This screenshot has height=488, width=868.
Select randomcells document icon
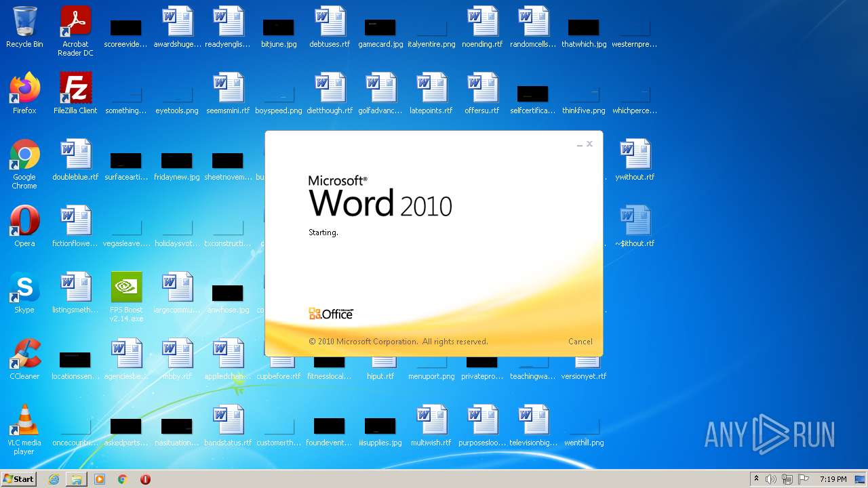coord(533,22)
